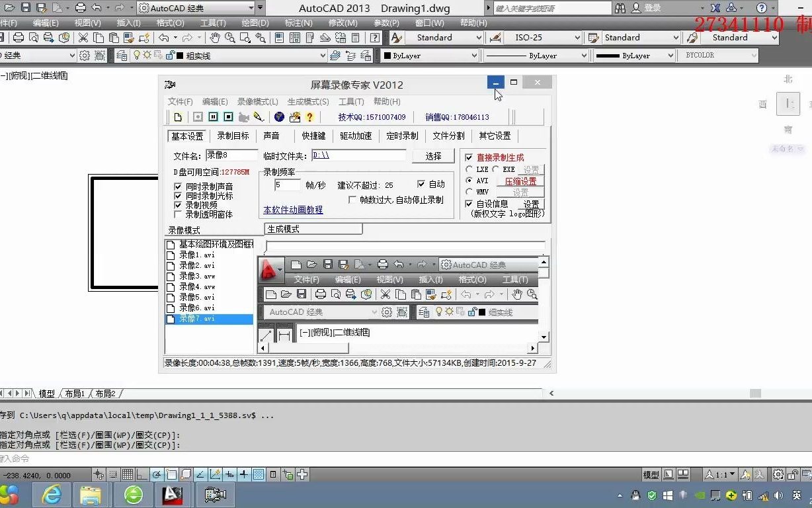This screenshot has width=812, height=508.
Task: Switch to the 录制目标 tab
Action: [x=232, y=136]
